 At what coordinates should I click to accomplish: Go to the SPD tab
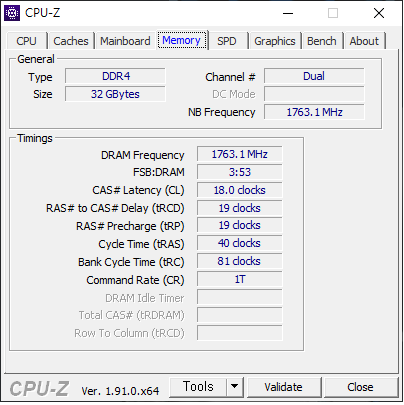pyautogui.click(x=227, y=41)
